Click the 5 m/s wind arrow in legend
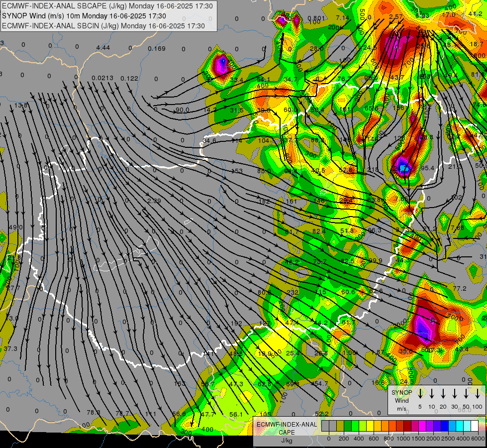487x448 pixels. tap(420, 394)
